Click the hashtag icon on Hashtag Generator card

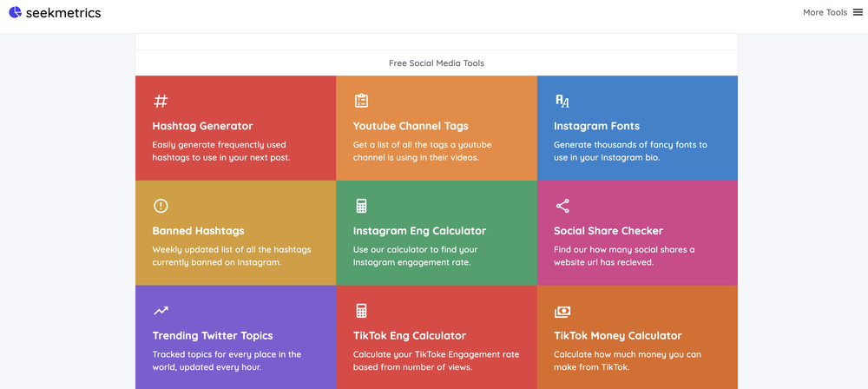(161, 101)
